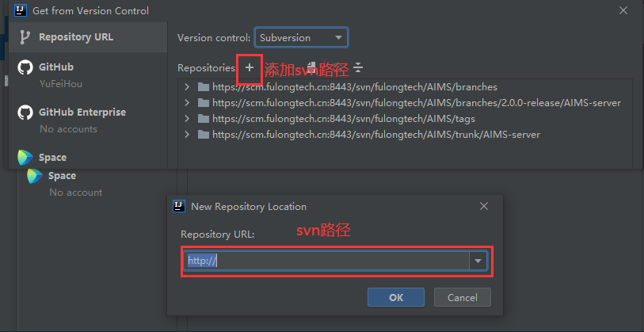Click the plus icon to add a repository
644x332 pixels.
point(250,68)
